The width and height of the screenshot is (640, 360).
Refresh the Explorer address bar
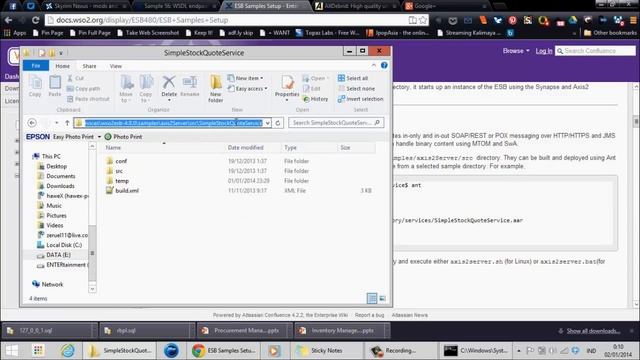click(x=278, y=123)
